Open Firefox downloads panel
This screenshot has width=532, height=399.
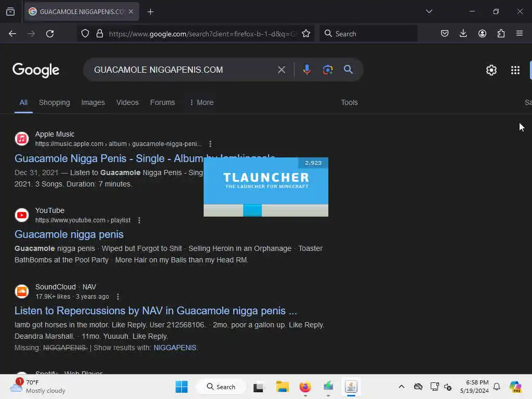[463, 34]
